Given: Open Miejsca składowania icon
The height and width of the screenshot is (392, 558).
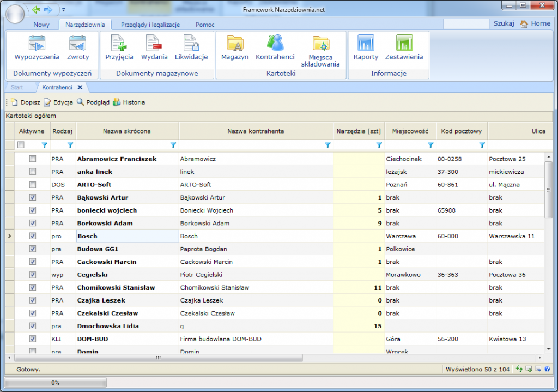Looking at the screenshot, I should coord(320,44).
